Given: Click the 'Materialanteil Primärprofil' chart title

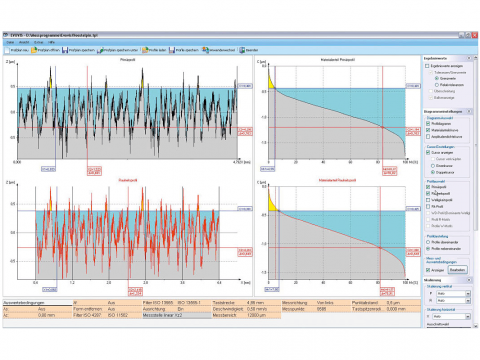Looking at the screenshot, I should (x=337, y=60).
